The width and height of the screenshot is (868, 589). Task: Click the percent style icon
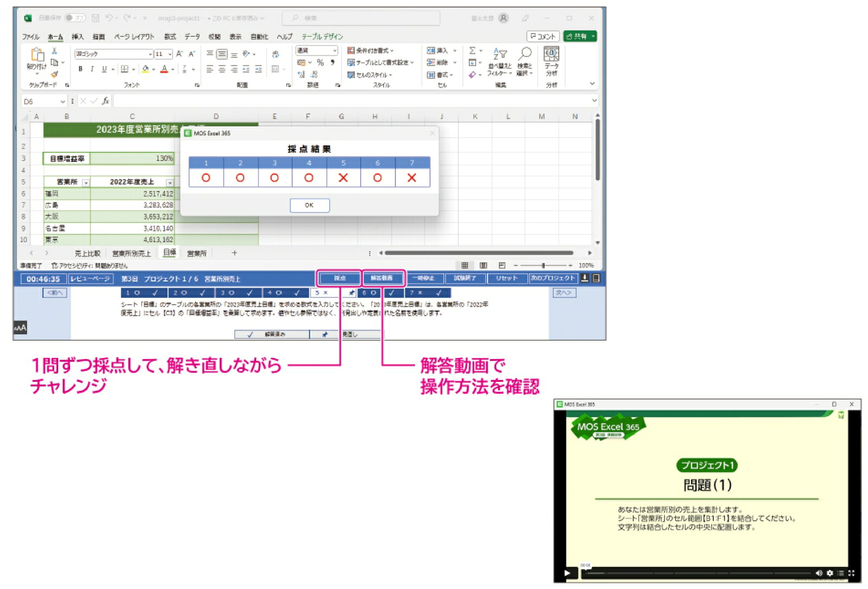click(x=320, y=62)
